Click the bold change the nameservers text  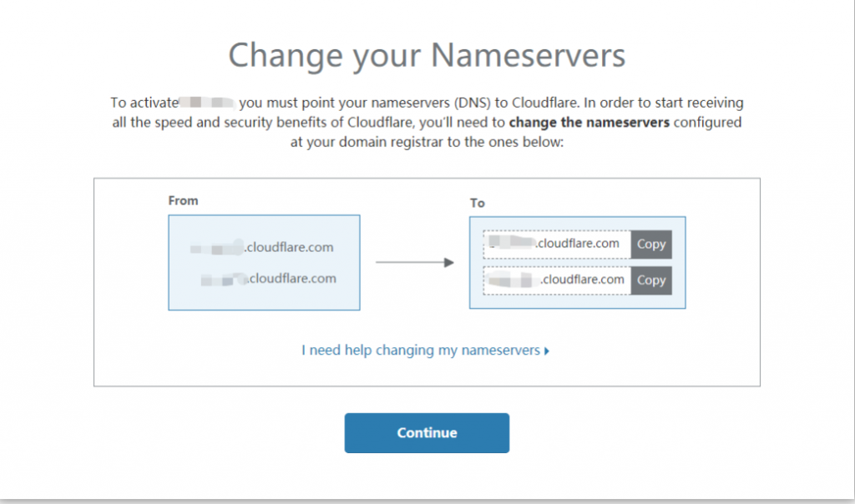[589, 123]
